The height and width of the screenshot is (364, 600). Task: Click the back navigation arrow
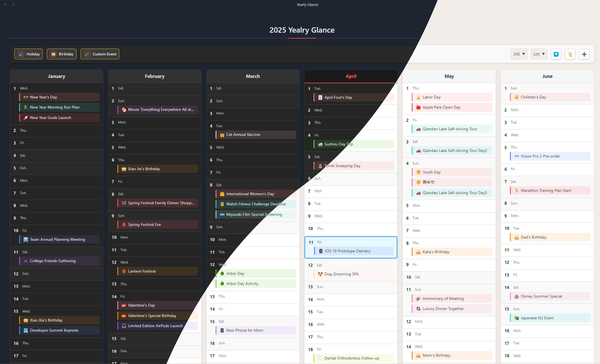click(5, 5)
